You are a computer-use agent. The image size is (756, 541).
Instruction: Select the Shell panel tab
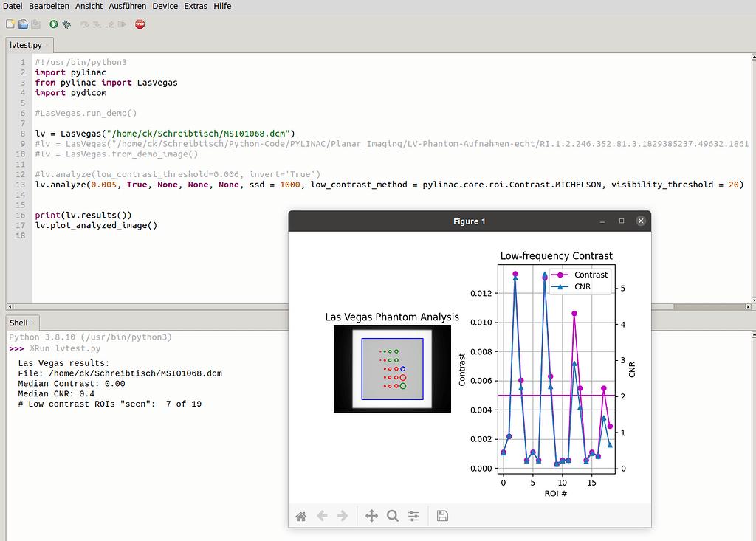coord(18,323)
